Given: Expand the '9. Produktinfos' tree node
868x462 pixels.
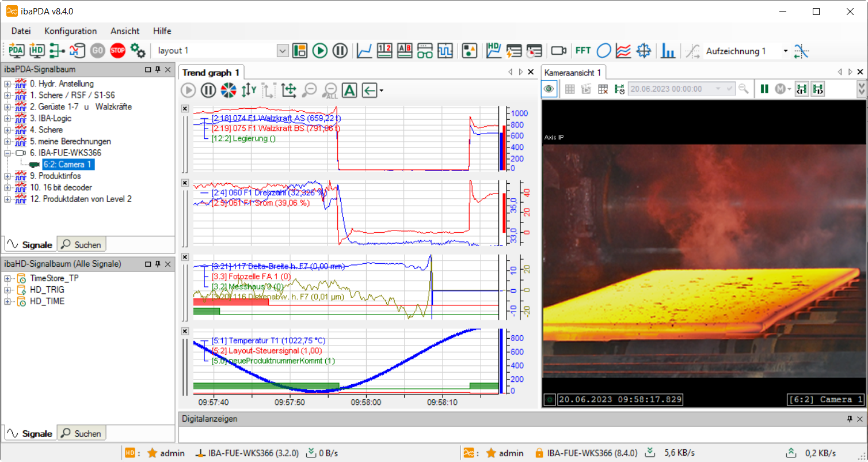Looking at the screenshot, I should coord(7,176).
